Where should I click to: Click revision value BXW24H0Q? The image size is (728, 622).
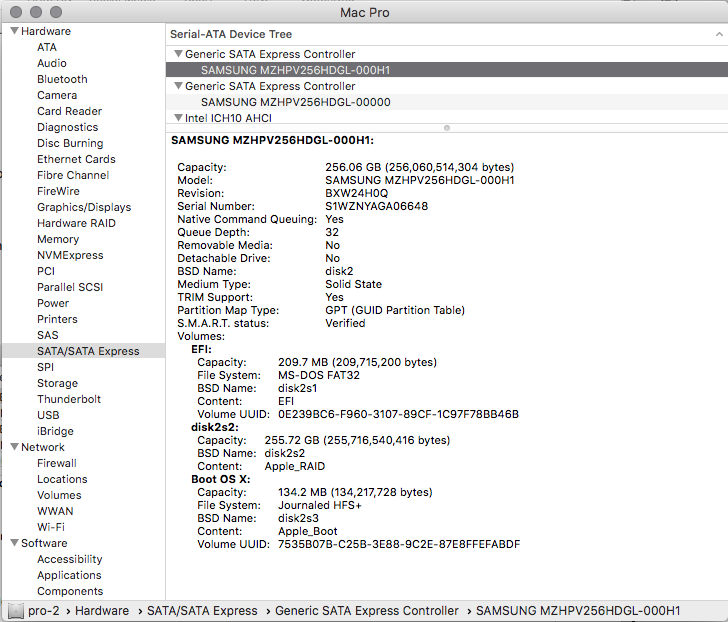point(357,194)
